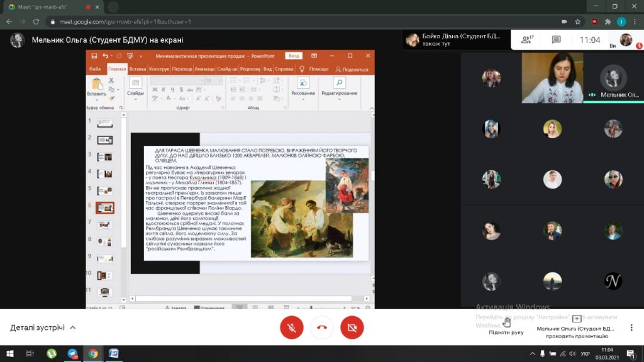This screenshot has width=644, height=362.
Task: Open the Undo history dropdown arrow
Action: (x=112, y=56)
